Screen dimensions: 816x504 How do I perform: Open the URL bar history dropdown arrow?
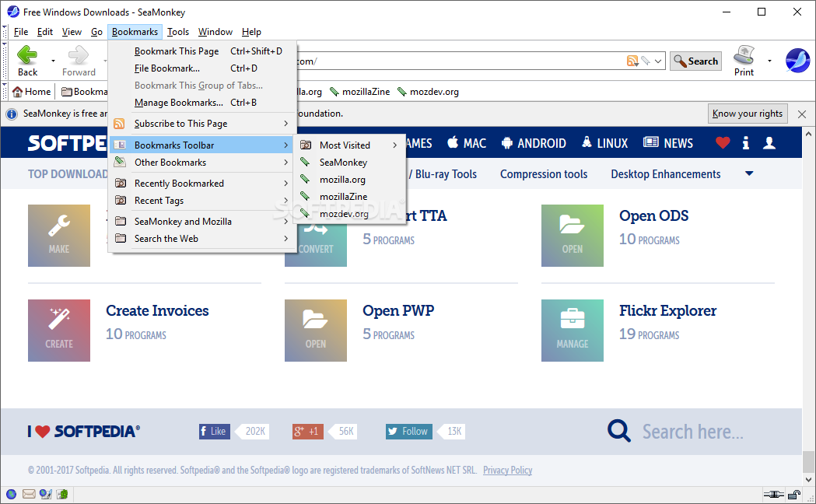658,61
